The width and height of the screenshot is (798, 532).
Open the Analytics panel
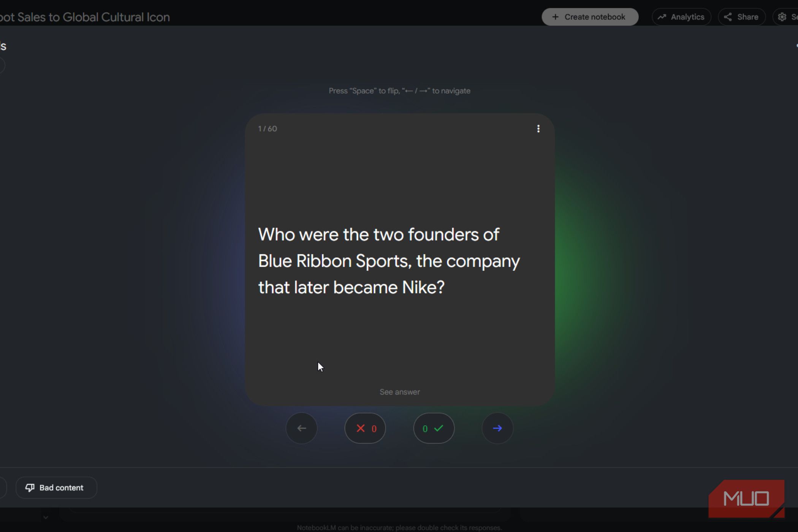click(x=681, y=17)
